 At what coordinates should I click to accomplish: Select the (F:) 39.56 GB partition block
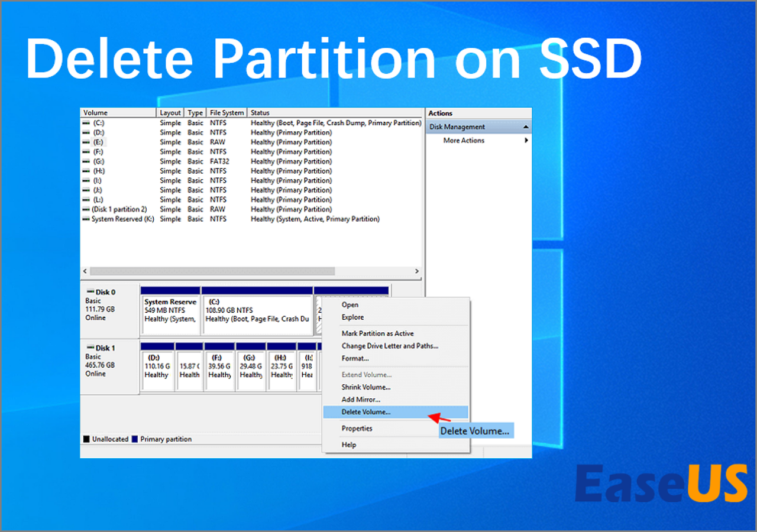click(x=219, y=366)
